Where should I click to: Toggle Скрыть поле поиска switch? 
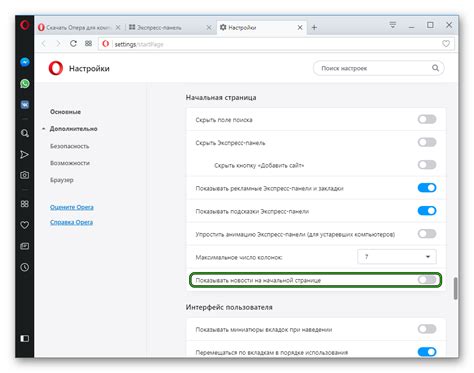427,119
